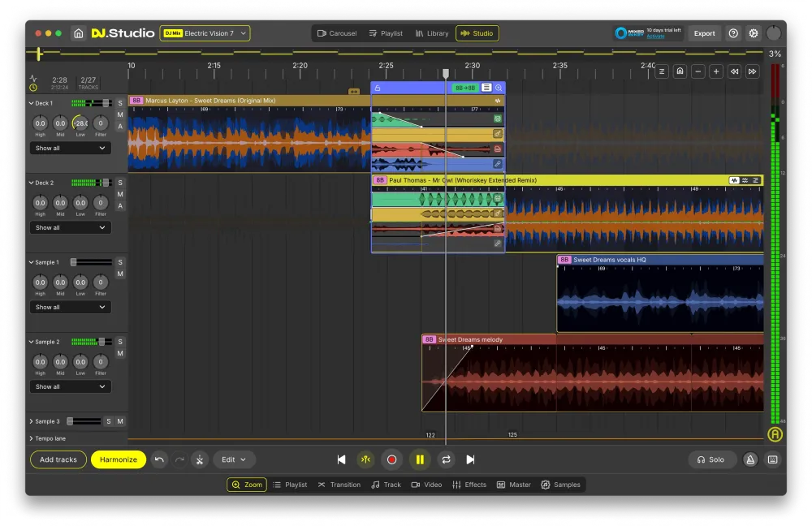The image size is (812, 526).
Task: Click the align lines icon above timeline
Action: pyautogui.click(x=662, y=71)
